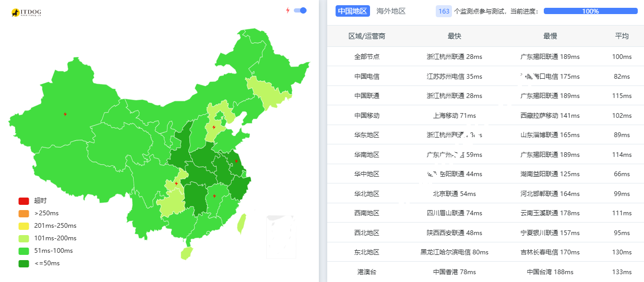Screen dimensions: 644x282
Task: Switch to the 海外地区 tab
Action: [391, 11]
